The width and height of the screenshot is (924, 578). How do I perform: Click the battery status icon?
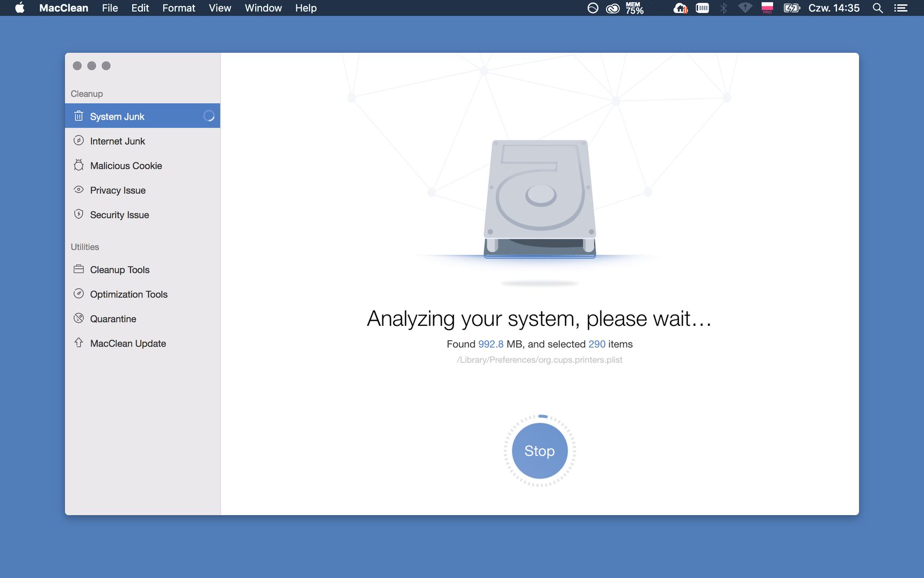(792, 8)
